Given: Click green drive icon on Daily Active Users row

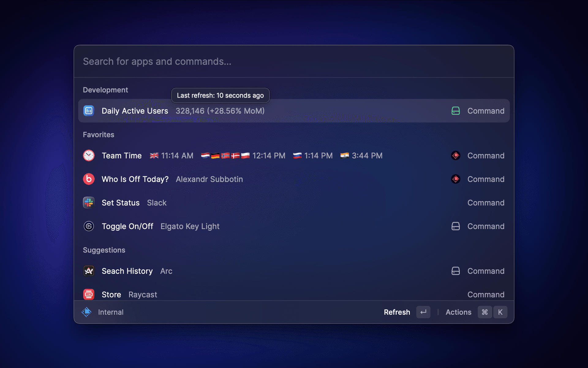Looking at the screenshot, I should 455,111.
